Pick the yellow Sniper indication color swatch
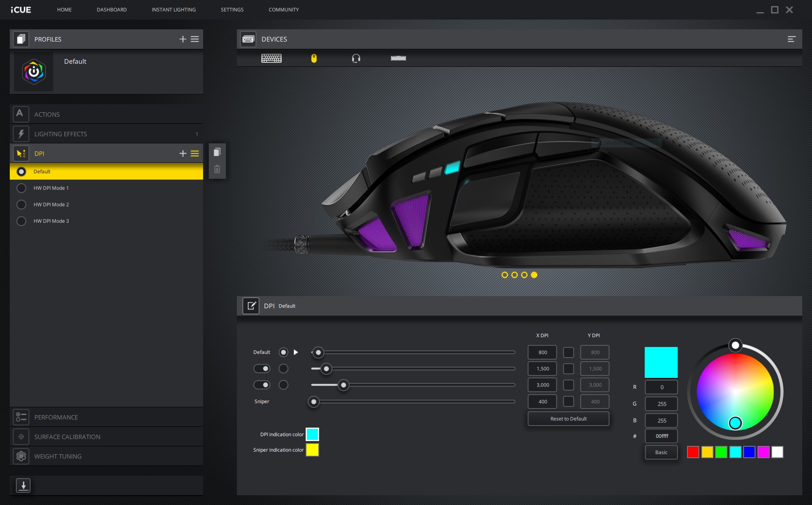The image size is (812, 505). (x=312, y=450)
